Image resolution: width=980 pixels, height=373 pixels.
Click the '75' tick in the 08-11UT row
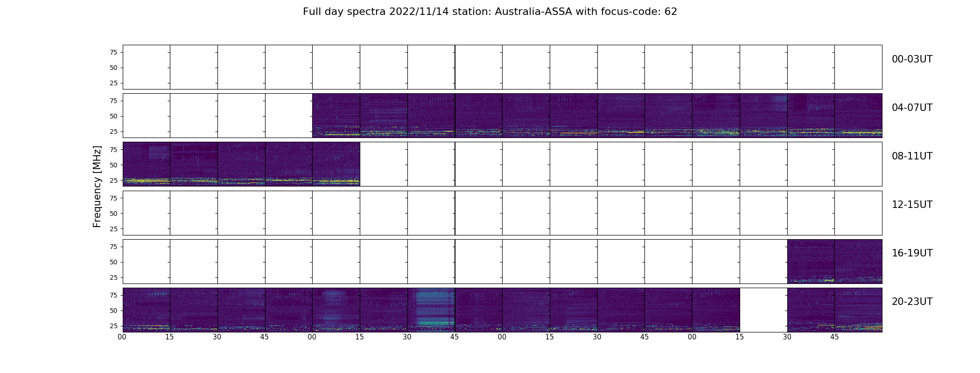113,149
